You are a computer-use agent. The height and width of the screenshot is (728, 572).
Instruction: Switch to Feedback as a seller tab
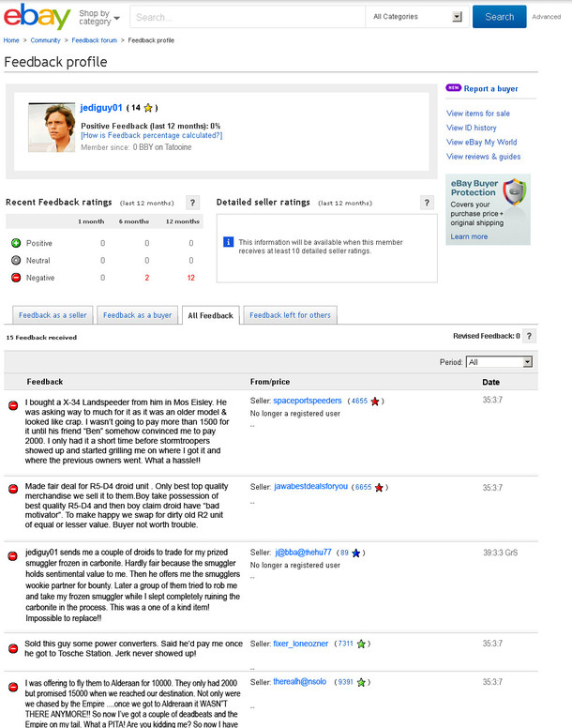(x=53, y=315)
